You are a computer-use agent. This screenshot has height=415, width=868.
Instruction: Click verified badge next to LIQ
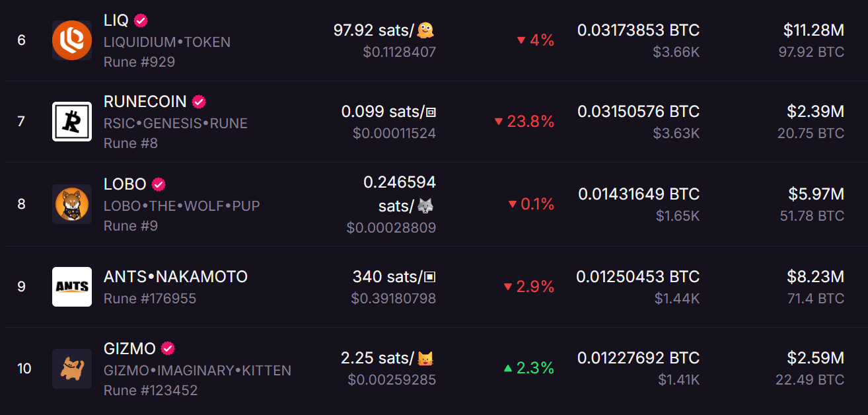coord(141,20)
